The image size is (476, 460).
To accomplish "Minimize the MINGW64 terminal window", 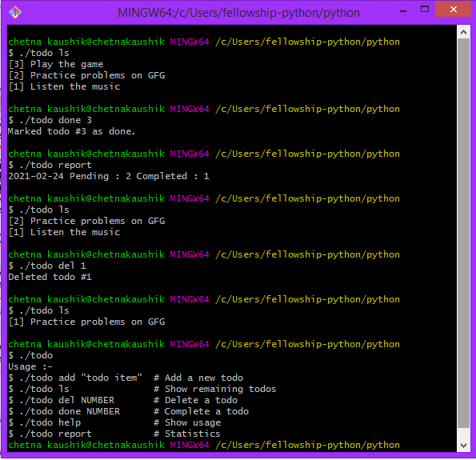I will point(403,11).
